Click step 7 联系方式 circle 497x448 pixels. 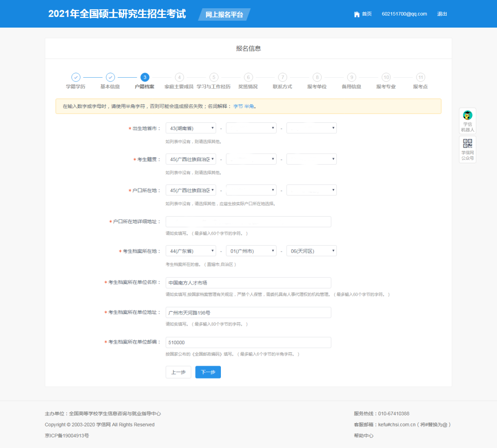click(282, 77)
